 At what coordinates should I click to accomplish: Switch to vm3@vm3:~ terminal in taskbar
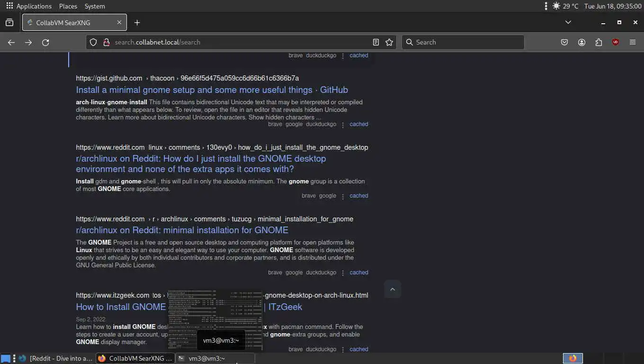click(215, 358)
